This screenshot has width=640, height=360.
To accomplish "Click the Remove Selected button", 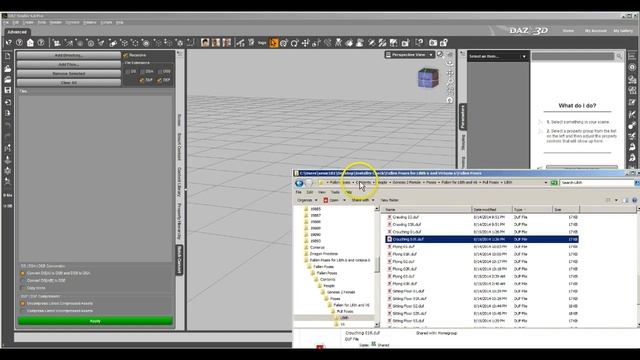I will coord(69,73).
